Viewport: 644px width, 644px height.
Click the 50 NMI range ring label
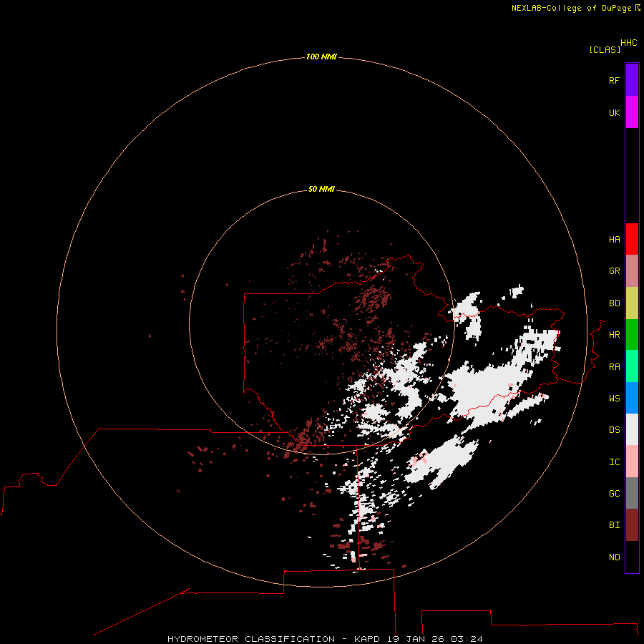tap(321, 189)
